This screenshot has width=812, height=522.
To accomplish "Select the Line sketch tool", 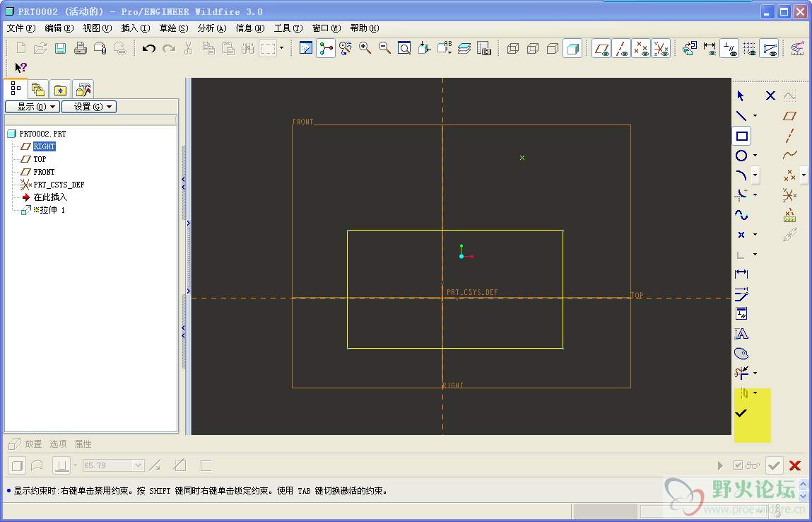I will (741, 115).
